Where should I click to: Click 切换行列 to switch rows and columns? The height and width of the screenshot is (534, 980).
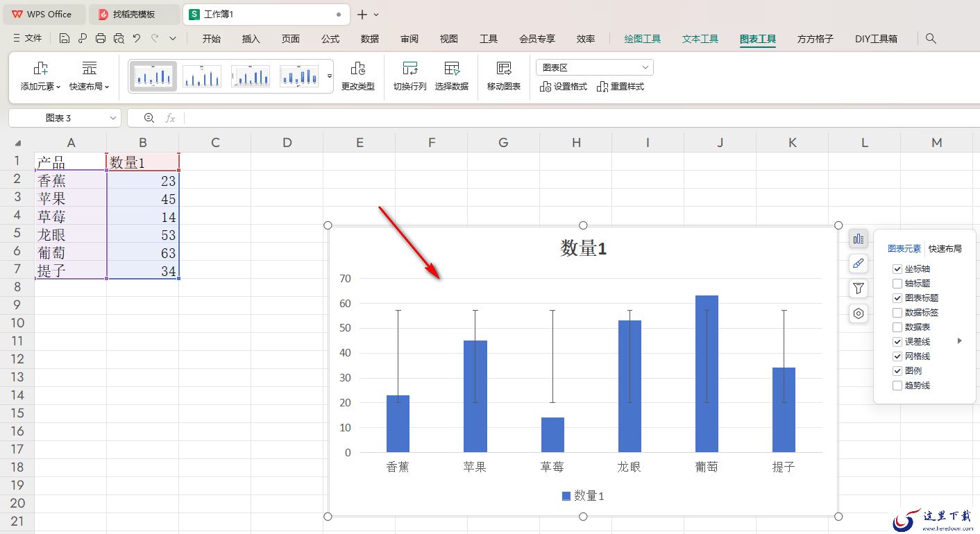click(410, 76)
